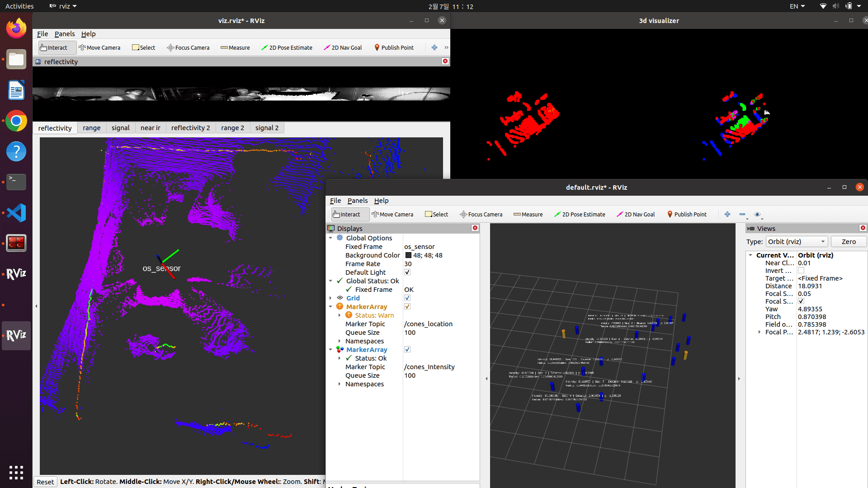Viewport: 868px width, 488px height.
Task: Click minus remove-tool icon in default.rviz toolbar
Action: 742,214
